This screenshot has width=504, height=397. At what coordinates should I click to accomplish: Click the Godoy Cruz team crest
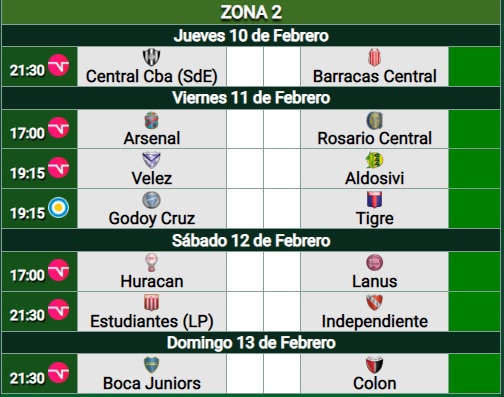point(152,200)
